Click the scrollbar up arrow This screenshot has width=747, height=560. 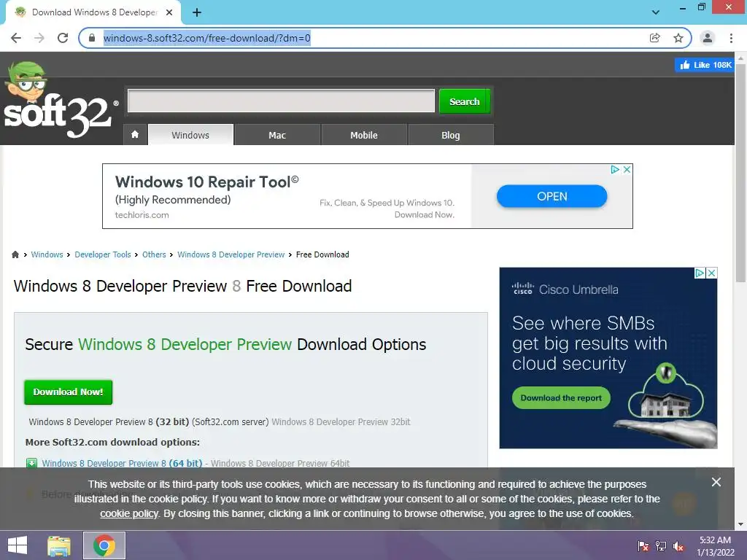point(740,58)
